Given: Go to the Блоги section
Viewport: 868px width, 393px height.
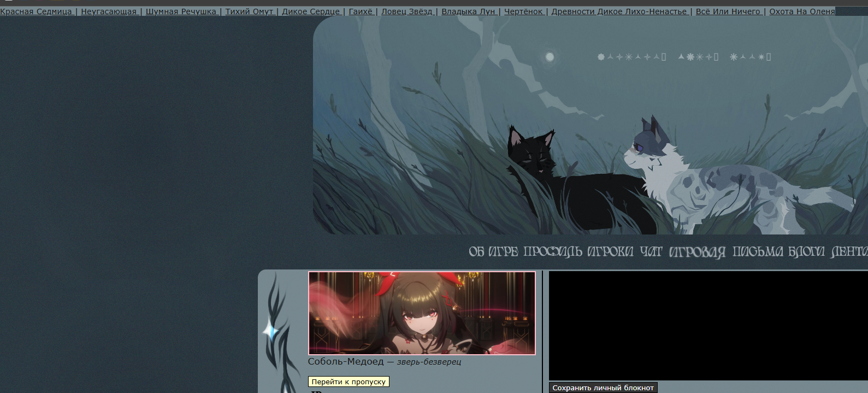Looking at the screenshot, I should (806, 252).
